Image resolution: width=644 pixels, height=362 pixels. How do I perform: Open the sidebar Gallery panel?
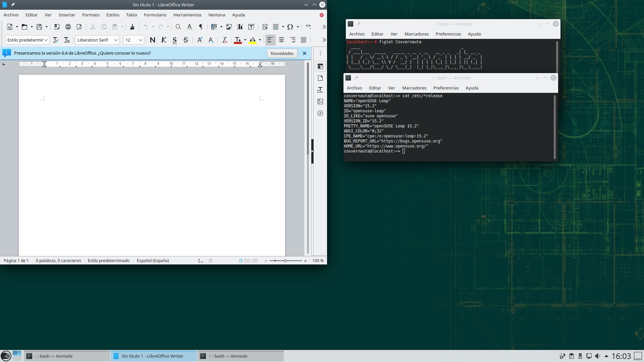[320, 102]
